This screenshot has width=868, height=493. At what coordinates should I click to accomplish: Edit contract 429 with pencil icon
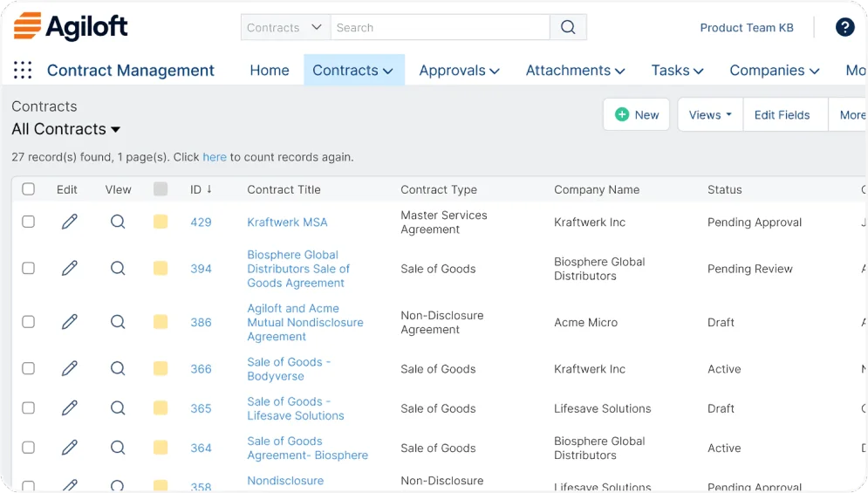point(69,222)
